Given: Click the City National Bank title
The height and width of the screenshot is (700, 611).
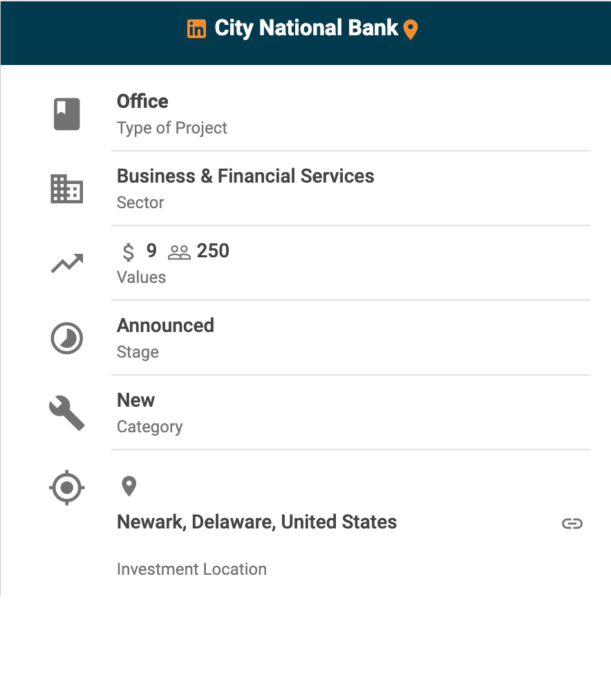Looking at the screenshot, I should (x=306, y=28).
